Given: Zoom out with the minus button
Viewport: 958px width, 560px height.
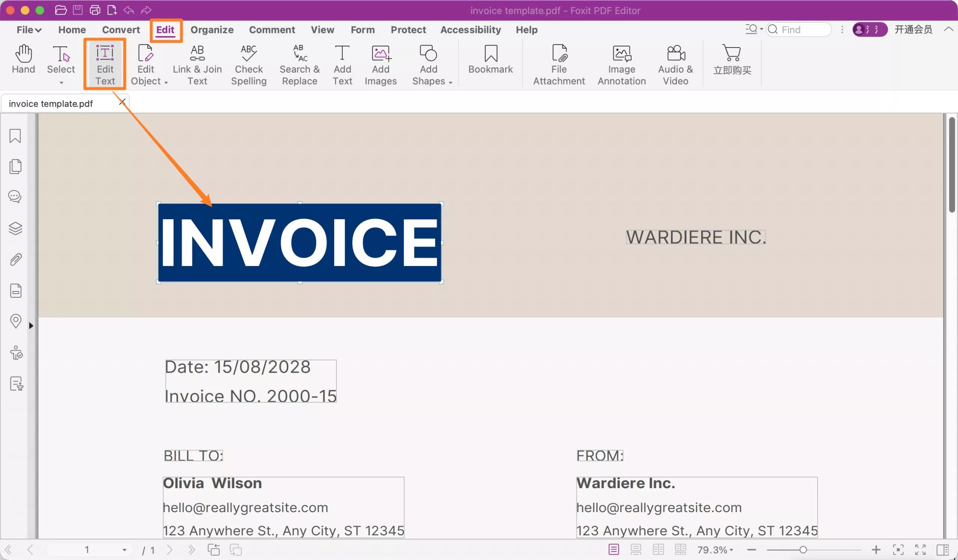Looking at the screenshot, I should click(751, 550).
